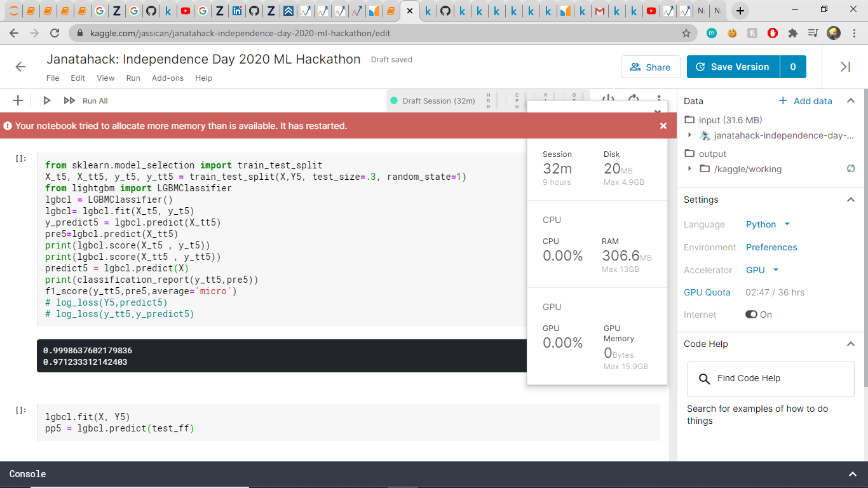Bookmark this page with the star icon

(x=686, y=33)
